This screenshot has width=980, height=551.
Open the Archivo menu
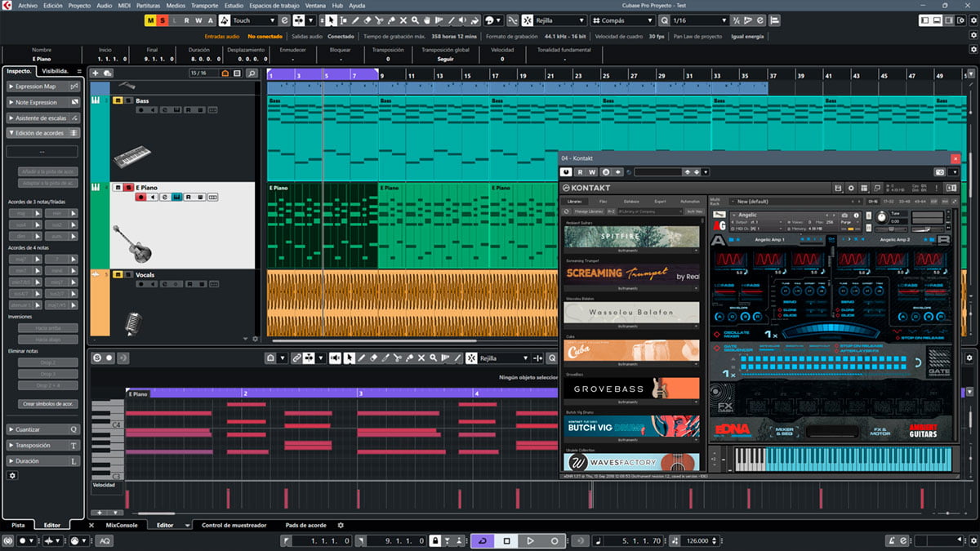pyautogui.click(x=28, y=5)
